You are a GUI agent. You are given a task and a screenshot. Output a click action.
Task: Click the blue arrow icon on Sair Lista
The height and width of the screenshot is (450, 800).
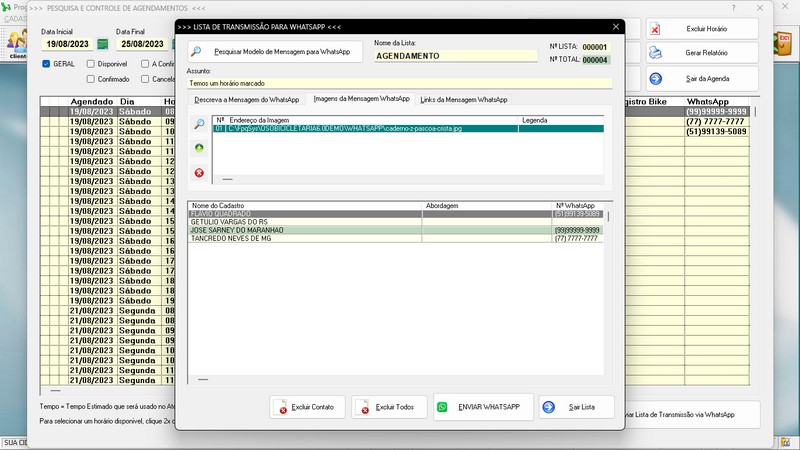click(x=548, y=407)
